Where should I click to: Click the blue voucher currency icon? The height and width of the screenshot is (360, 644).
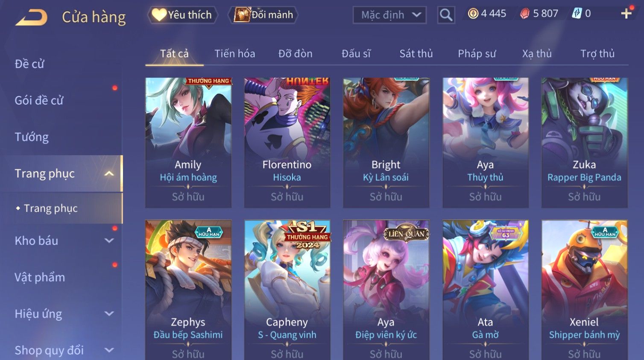(x=577, y=14)
